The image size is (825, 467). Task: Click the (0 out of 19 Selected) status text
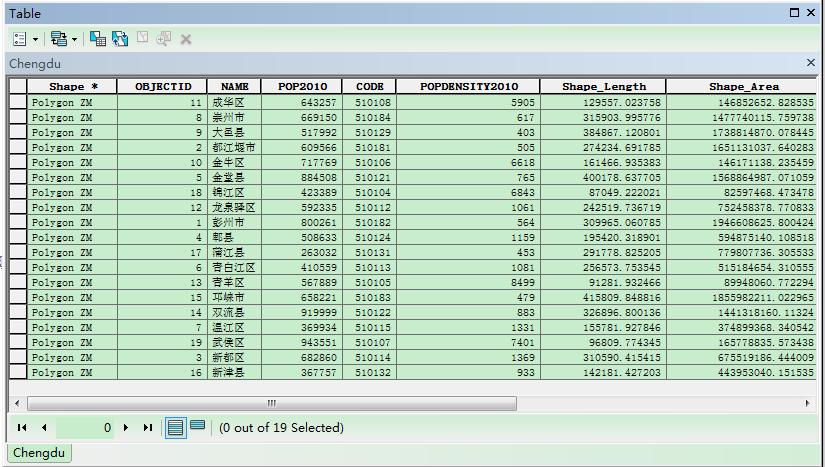coord(281,428)
